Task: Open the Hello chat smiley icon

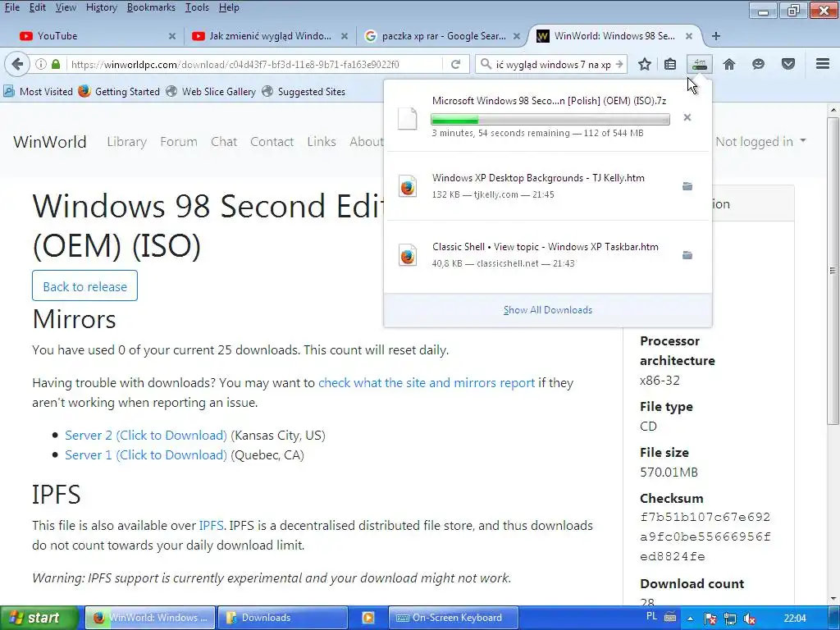Action: click(758, 64)
